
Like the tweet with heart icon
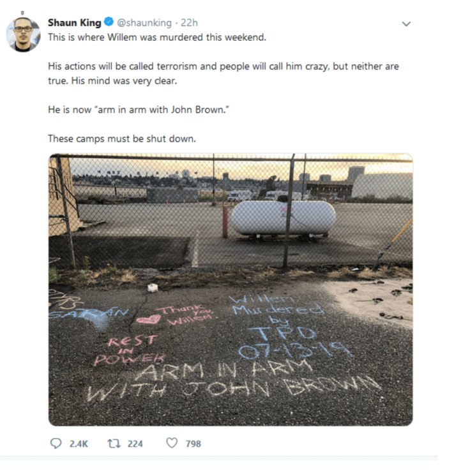pyautogui.click(x=172, y=443)
